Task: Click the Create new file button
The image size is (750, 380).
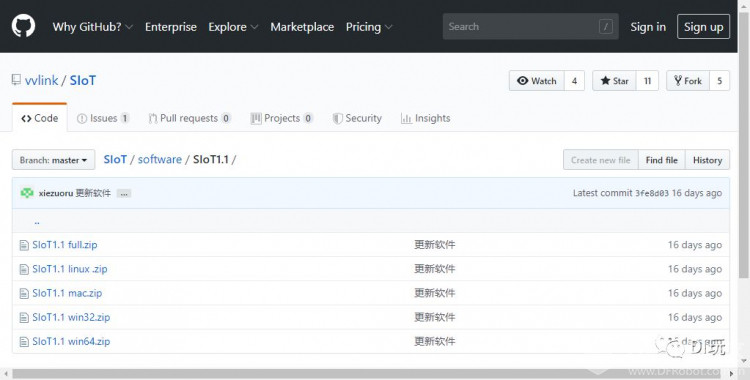Action: (x=601, y=160)
